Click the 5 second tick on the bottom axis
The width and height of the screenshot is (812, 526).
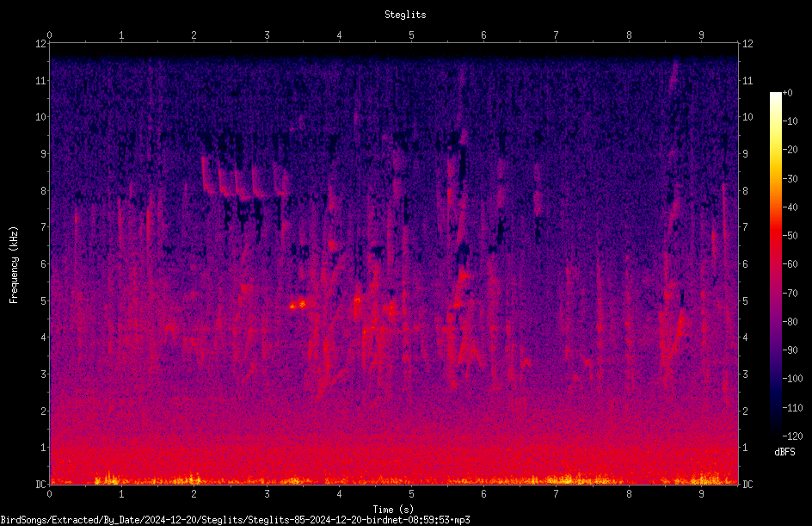[x=411, y=494]
